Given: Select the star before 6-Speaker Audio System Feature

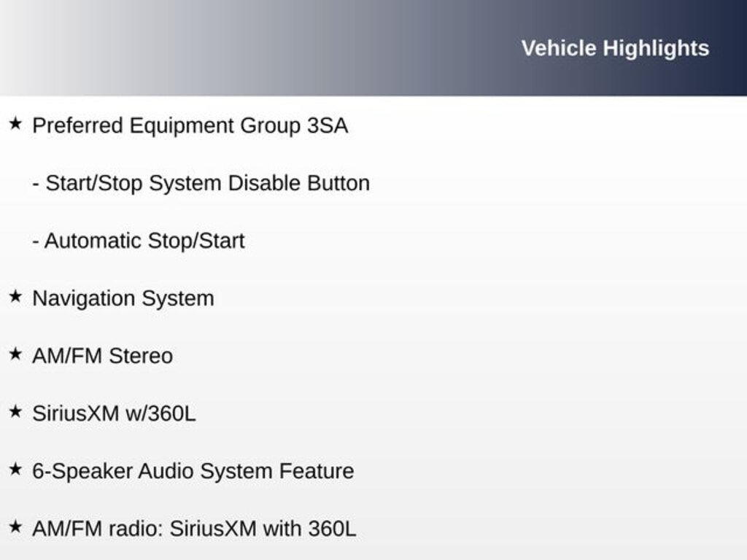Looking at the screenshot, I should point(15,470).
